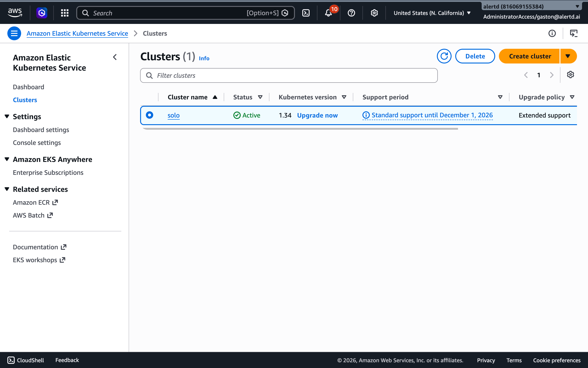Open Dashboard settings
Viewport: 588px width, 368px height.
[41, 130]
